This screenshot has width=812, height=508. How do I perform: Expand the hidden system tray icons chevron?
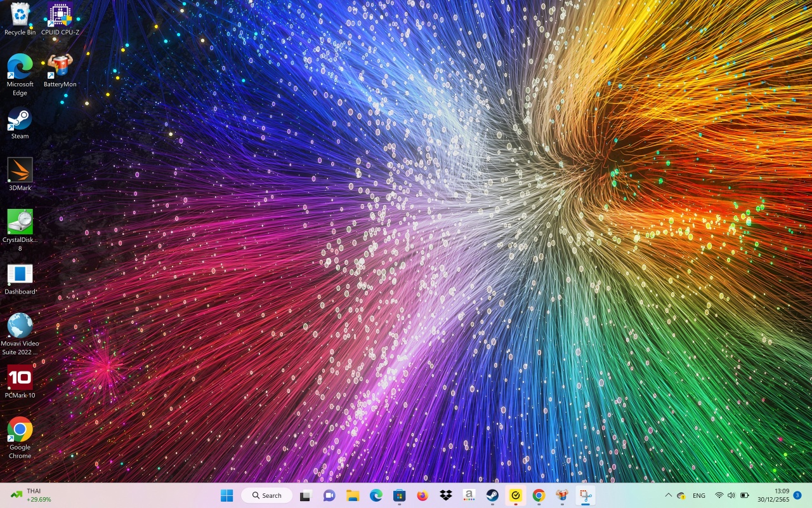tap(668, 495)
